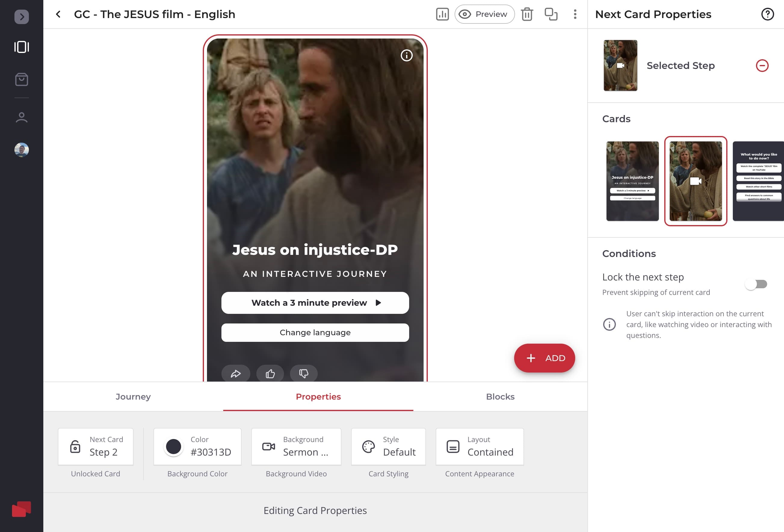The height and width of the screenshot is (532, 784).
Task: Click the red ADD button
Action: tap(545, 358)
